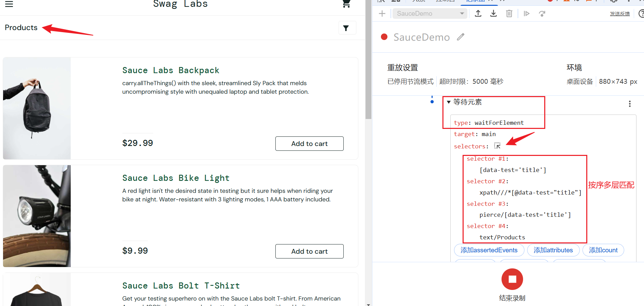
Task: Click the Swag Labs header logo text
Action: pyautogui.click(x=180, y=4)
